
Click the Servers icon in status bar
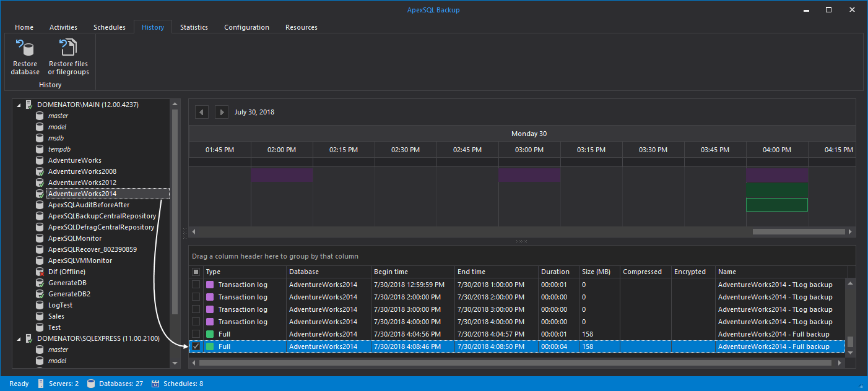click(x=41, y=384)
